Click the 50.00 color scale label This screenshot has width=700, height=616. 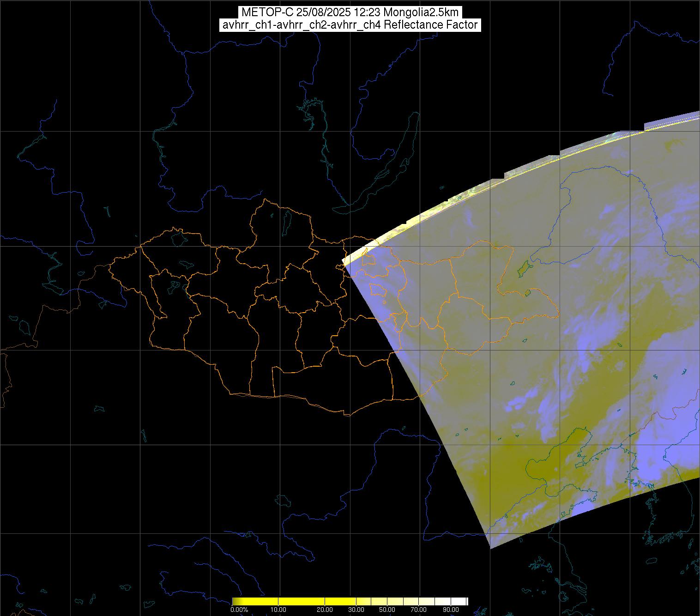click(387, 610)
